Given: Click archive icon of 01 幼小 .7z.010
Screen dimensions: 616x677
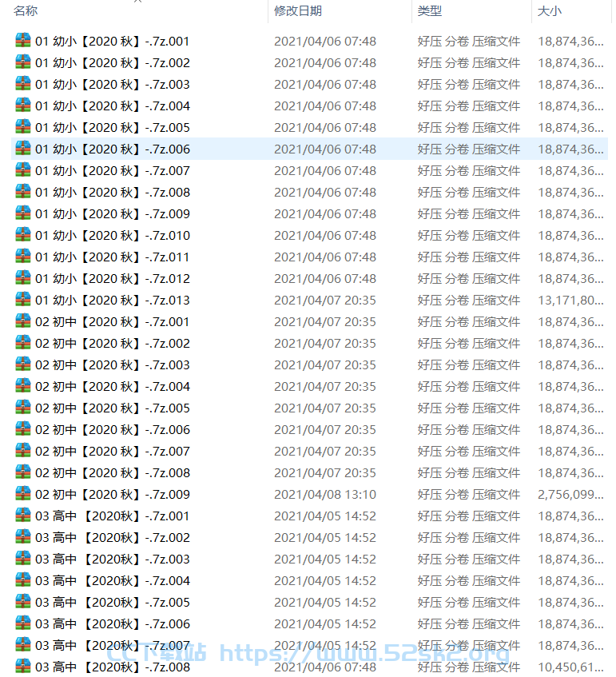Looking at the screenshot, I should [23, 235].
